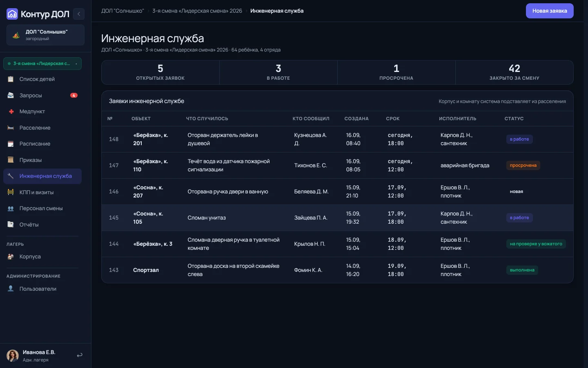Open request 'Сломан унитаз'
This screenshot has width=588, height=368.
(x=207, y=218)
